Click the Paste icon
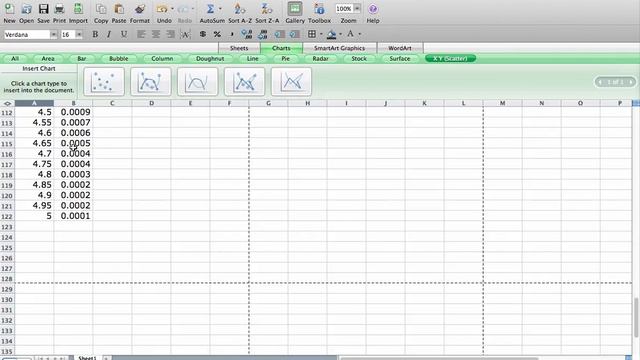 pyautogui.click(x=119, y=9)
